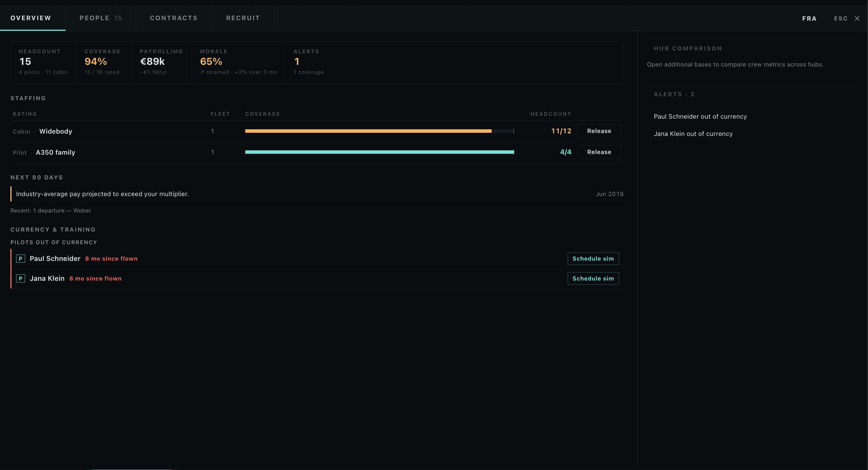Image resolution: width=868 pixels, height=470 pixels.
Task: Click the 4/4 headcount value
Action: click(565, 152)
